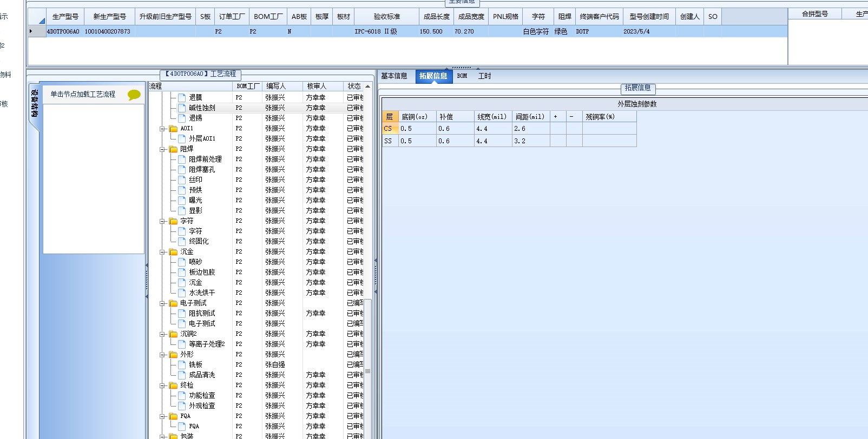868x439 pixels.
Task: Collapse the 字符 group node
Action: click(162, 221)
